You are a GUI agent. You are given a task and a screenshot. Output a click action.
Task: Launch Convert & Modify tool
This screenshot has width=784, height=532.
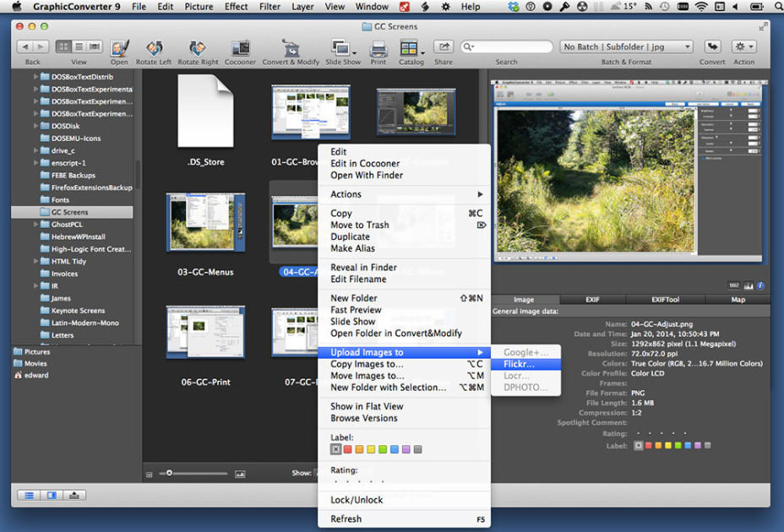(x=291, y=47)
